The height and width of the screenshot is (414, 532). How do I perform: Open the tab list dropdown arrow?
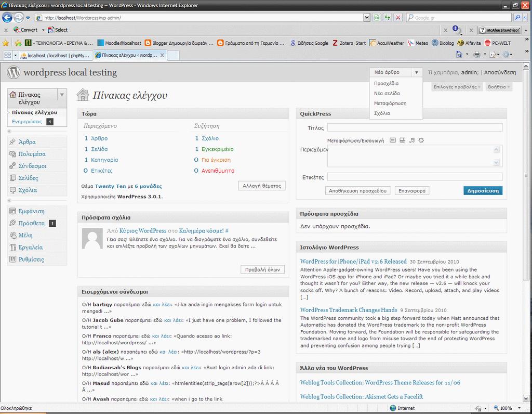(x=15, y=55)
